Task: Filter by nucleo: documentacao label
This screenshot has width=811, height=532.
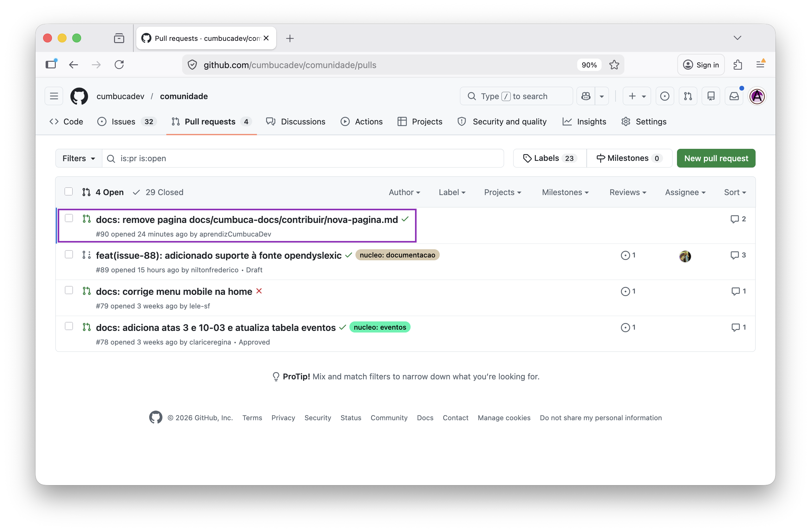Action: (x=397, y=255)
